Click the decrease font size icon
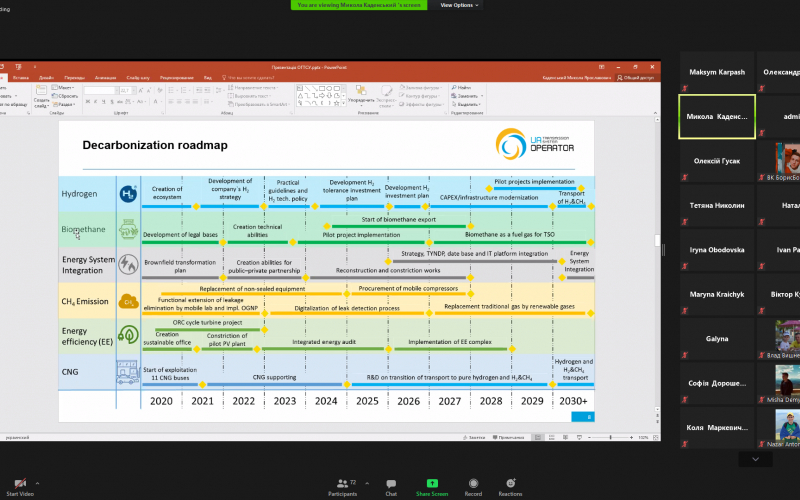The image size is (800, 500). pyautogui.click(x=149, y=91)
